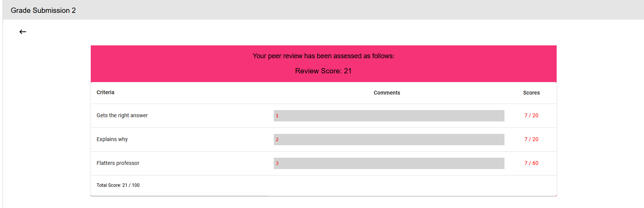
Task: Click the Comments column header
Action: tap(386, 93)
